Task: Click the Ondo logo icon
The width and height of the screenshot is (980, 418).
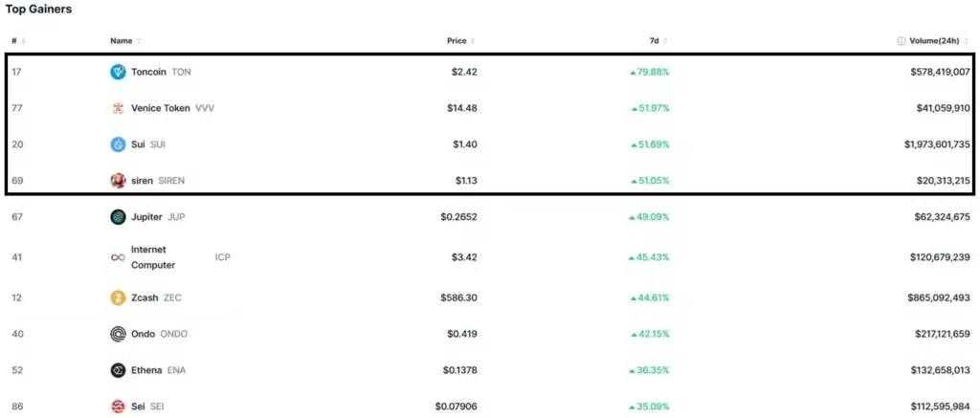Action: [118, 334]
